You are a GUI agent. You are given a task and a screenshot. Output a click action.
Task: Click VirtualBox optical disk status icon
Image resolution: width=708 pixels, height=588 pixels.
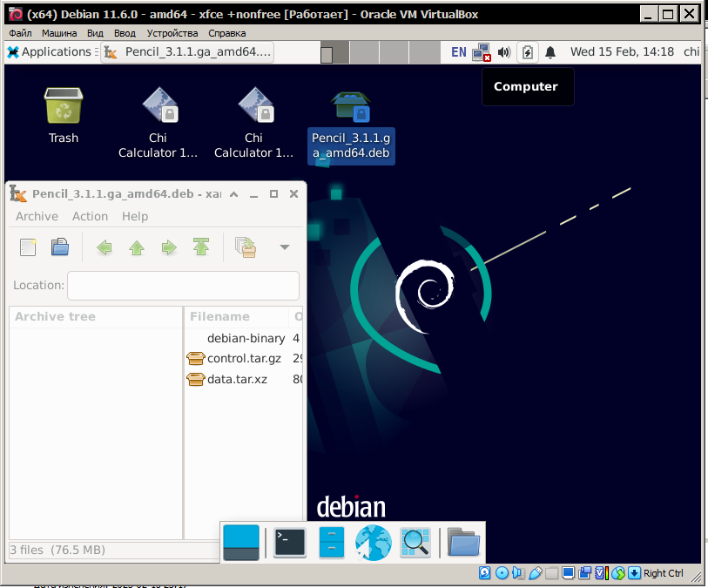(502, 573)
